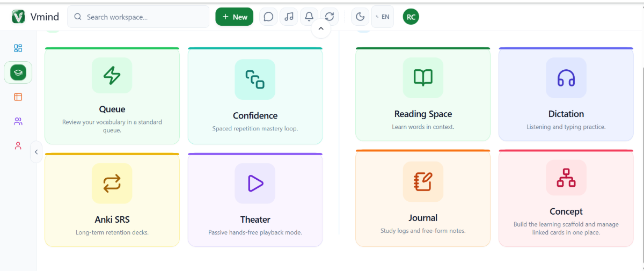Open the EN language selector
Viewport: 644px width, 271px height.
[x=383, y=17]
